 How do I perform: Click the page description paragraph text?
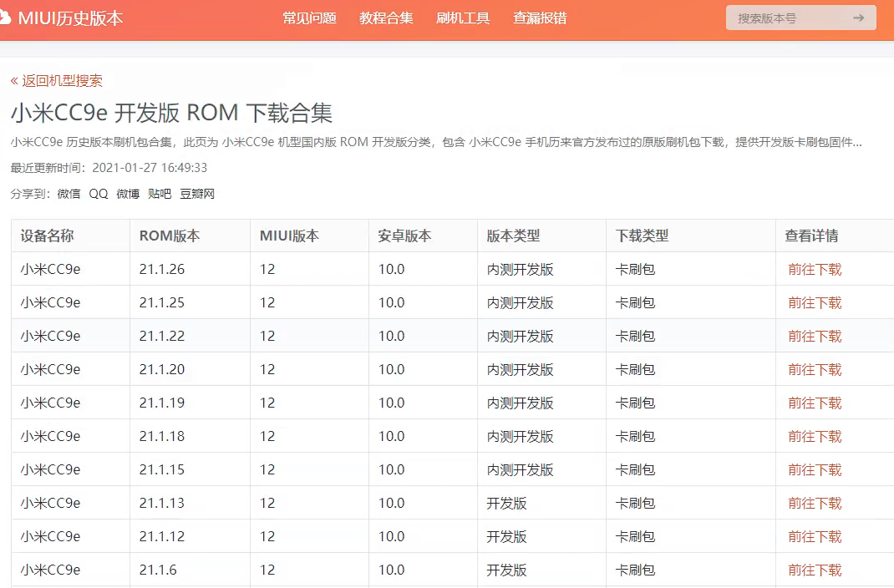436,143
